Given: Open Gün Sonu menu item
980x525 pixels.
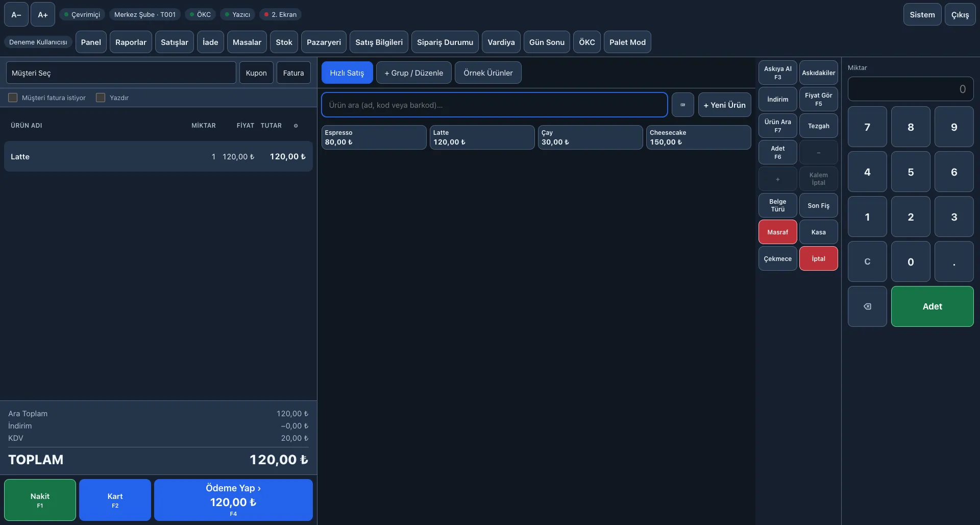Looking at the screenshot, I should [x=547, y=42].
